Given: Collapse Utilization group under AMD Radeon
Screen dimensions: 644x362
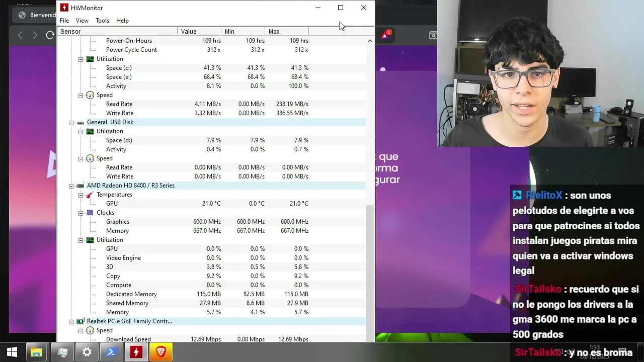Looking at the screenshot, I should click(80, 240).
